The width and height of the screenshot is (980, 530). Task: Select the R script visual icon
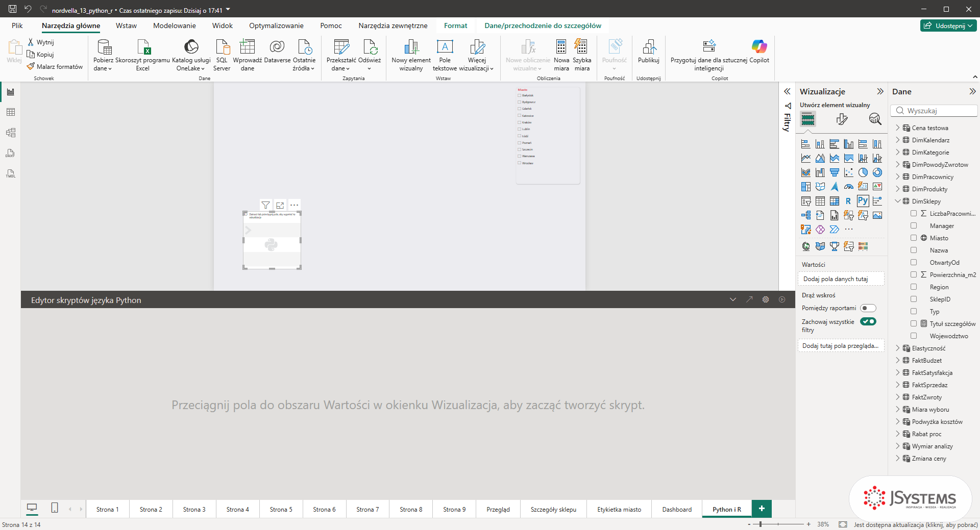pos(848,201)
